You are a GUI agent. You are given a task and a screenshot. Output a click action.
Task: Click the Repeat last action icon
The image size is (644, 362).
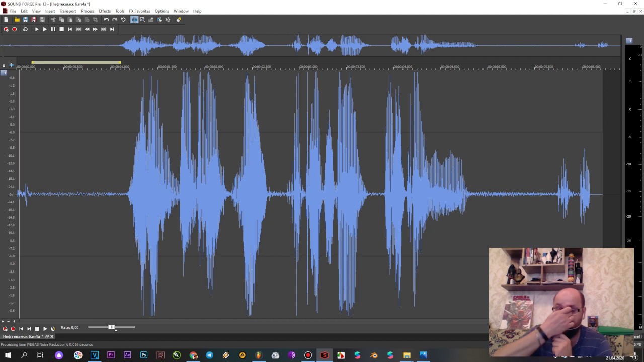point(123,20)
